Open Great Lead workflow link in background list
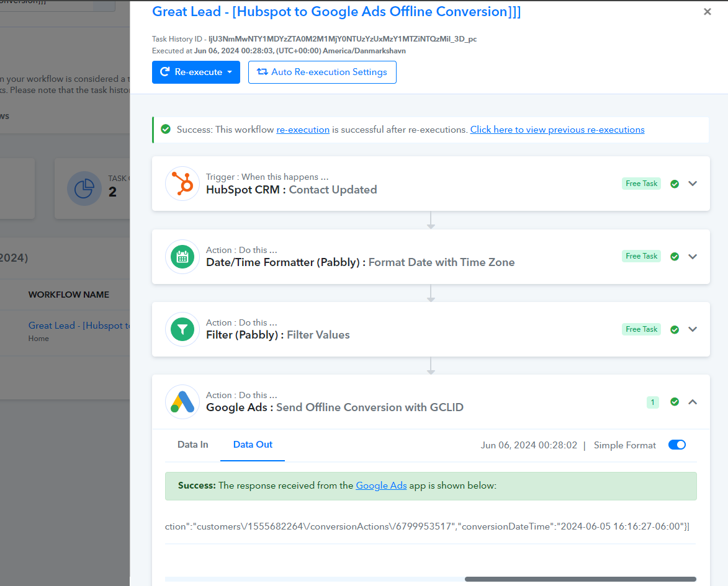 coord(79,326)
